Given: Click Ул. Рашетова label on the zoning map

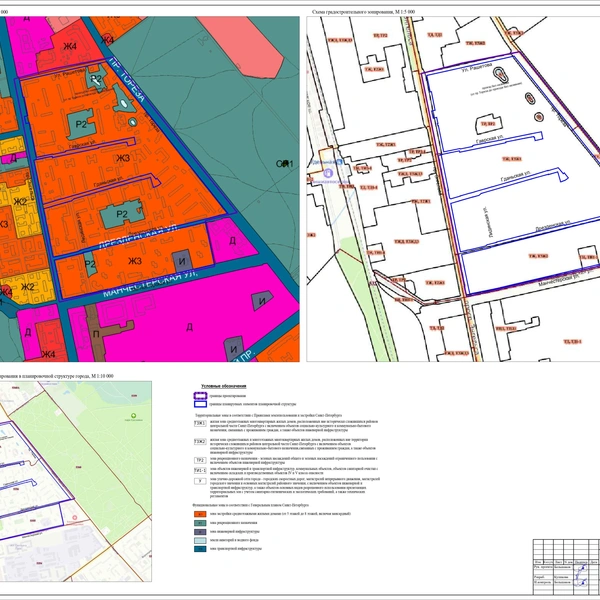Looking at the screenshot, I should 476,67.
